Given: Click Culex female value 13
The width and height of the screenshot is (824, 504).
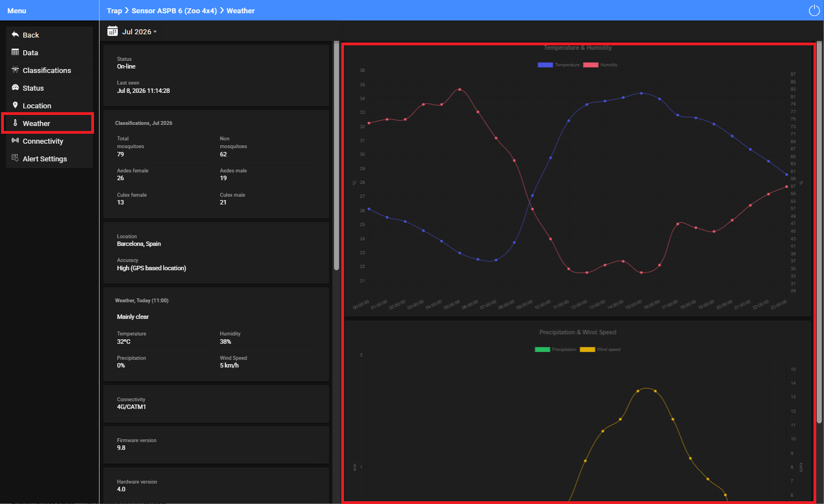Looking at the screenshot, I should (x=121, y=202).
